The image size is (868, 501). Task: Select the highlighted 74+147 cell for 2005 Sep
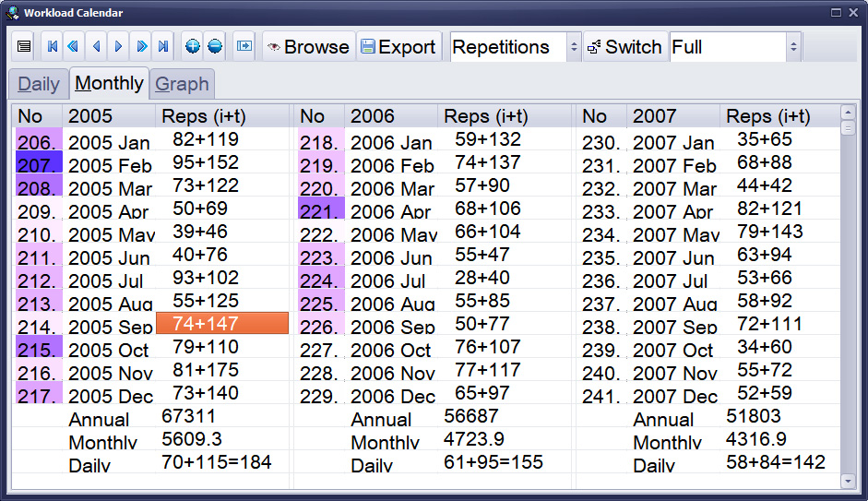coord(222,324)
